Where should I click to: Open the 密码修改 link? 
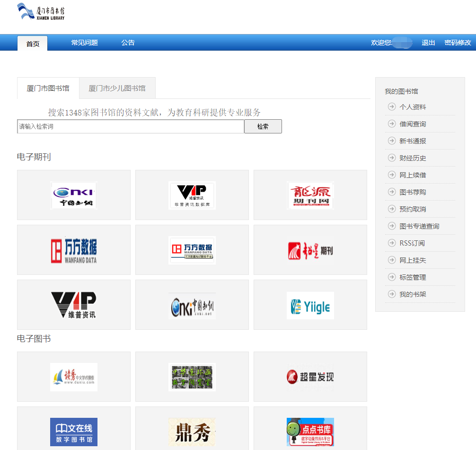458,43
